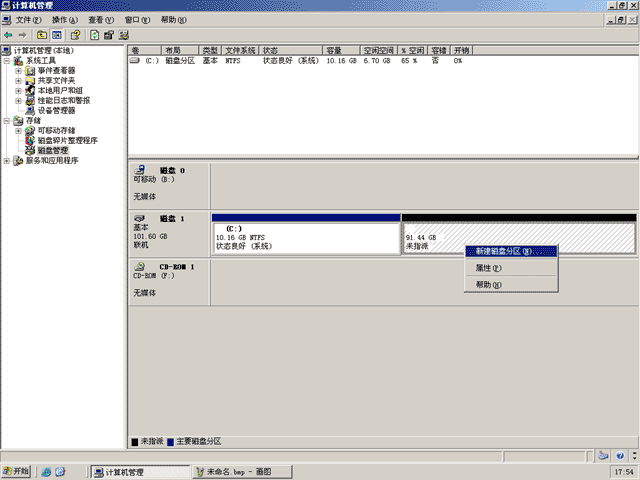The width and height of the screenshot is (640, 480).
Task: Select 磁盘碎片整理程序 in the tree
Action: pyautogui.click(x=68, y=140)
